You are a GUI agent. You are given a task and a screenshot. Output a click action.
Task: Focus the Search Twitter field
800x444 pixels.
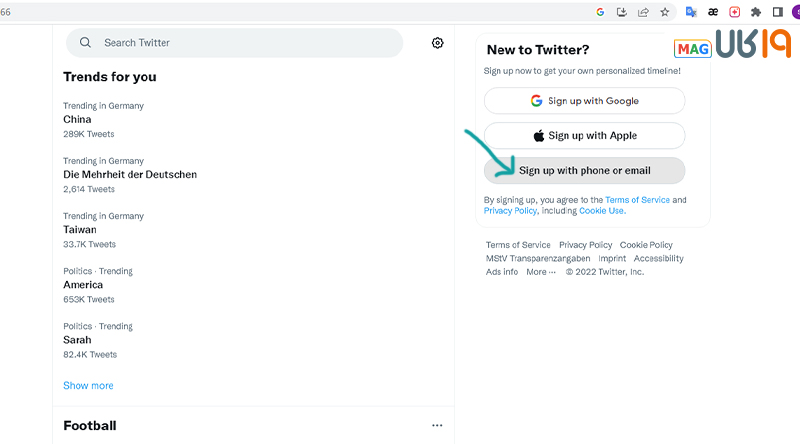click(234, 43)
